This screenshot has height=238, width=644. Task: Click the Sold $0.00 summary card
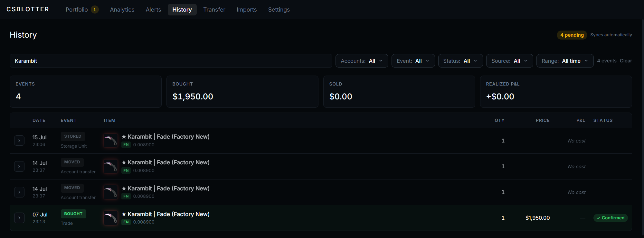coord(399,92)
